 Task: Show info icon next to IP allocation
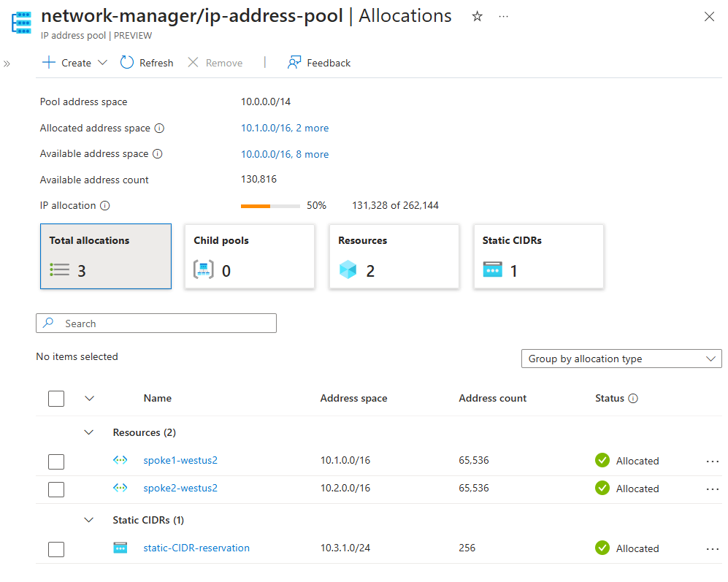pos(105,205)
